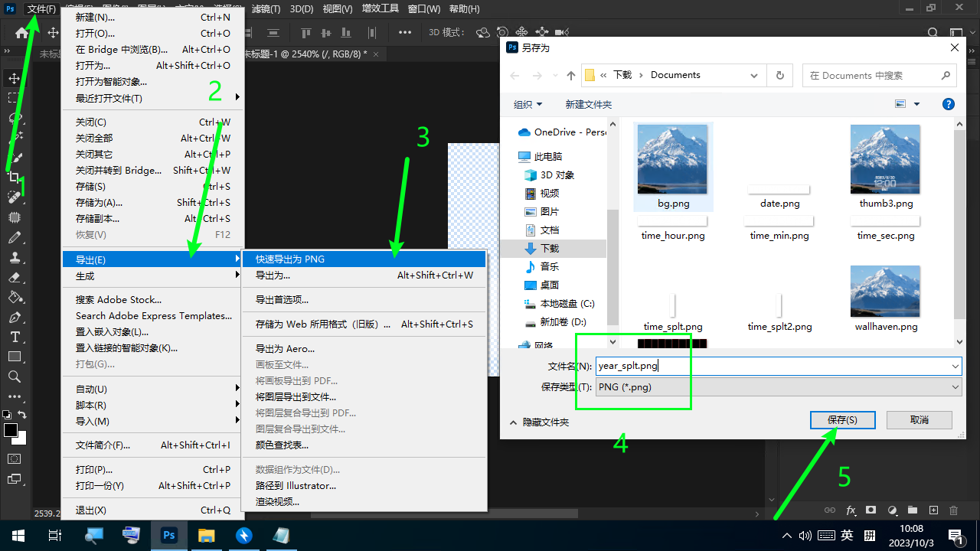
Task: Click the 保存(S) button
Action: point(842,420)
